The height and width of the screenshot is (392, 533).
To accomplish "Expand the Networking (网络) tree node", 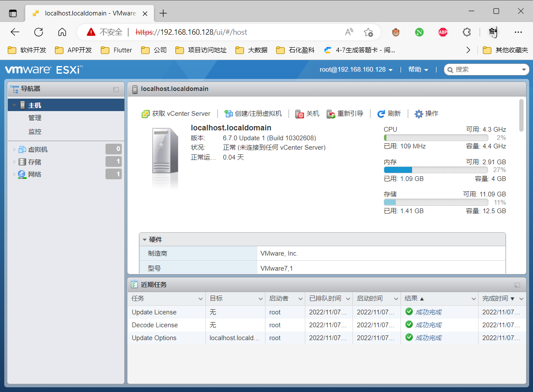I will (x=14, y=175).
